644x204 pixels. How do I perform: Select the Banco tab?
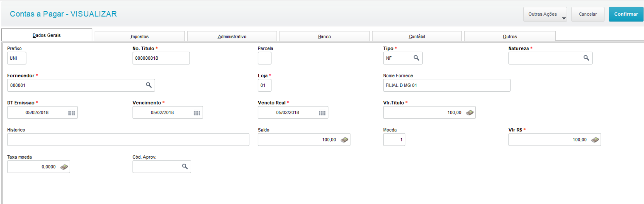coord(324,36)
